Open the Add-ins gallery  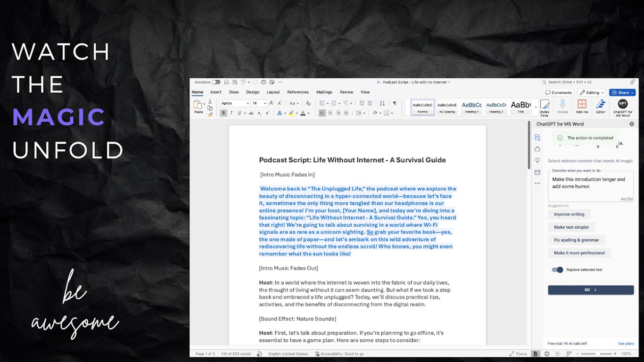pyautogui.click(x=582, y=107)
